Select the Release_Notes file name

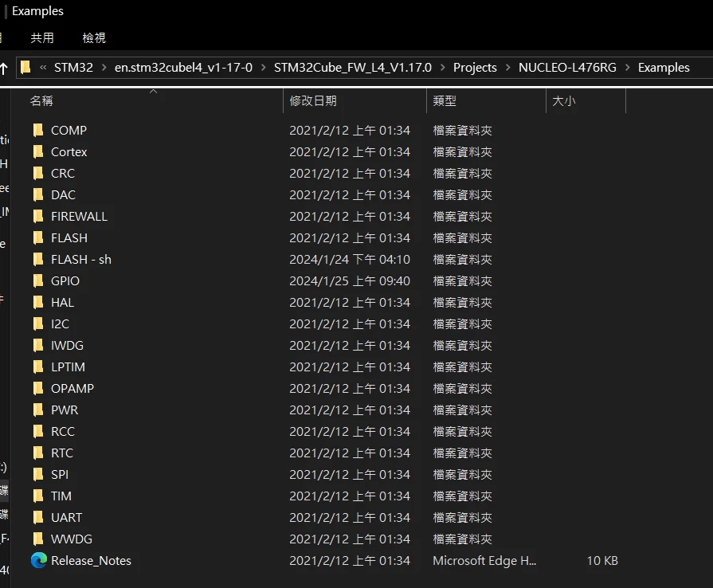point(91,561)
